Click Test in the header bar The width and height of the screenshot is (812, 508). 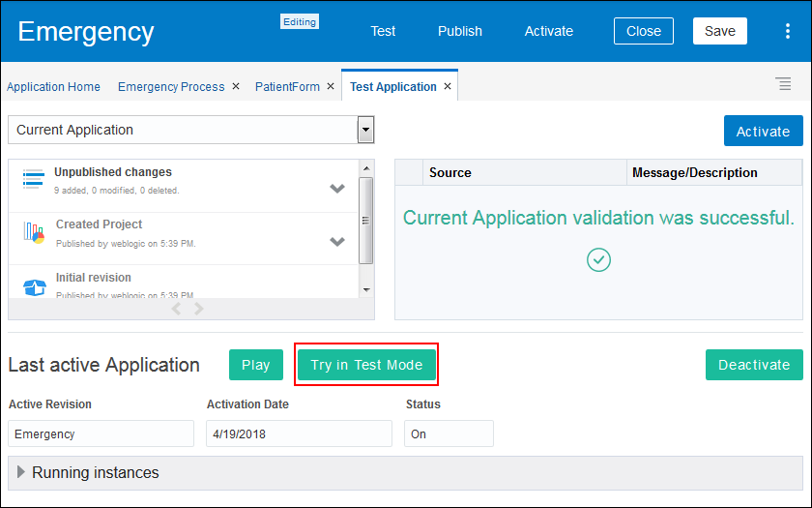[x=383, y=31]
